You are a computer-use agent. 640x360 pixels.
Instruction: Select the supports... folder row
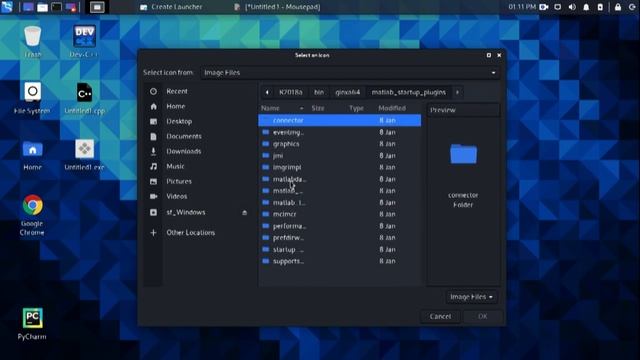click(340, 261)
